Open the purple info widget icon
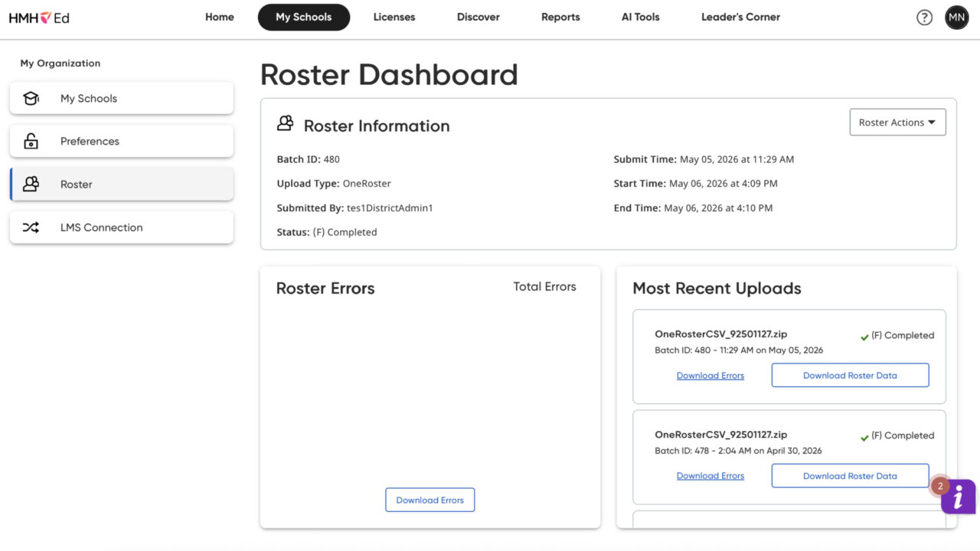 959,497
